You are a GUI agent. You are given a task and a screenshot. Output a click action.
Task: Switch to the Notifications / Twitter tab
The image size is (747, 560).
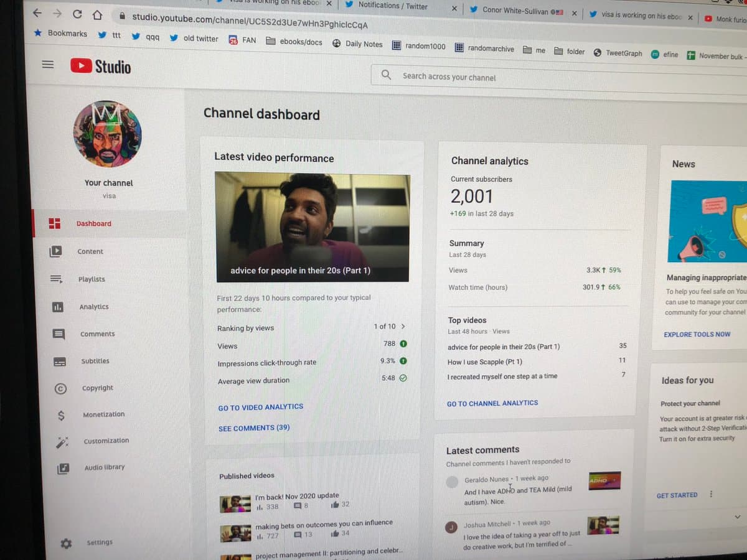(392, 6)
